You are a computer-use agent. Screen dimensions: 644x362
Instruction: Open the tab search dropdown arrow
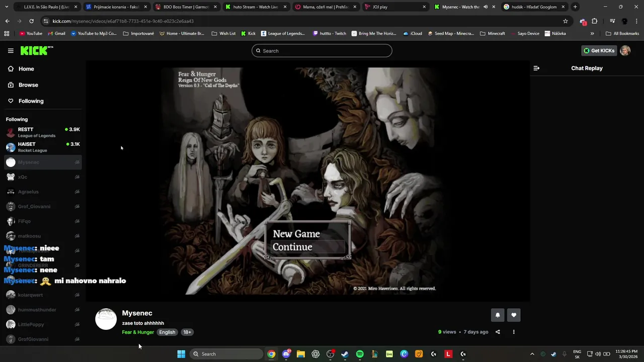point(7,7)
